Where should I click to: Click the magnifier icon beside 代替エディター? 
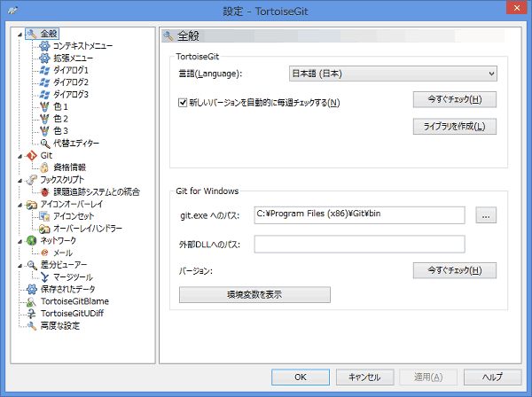point(45,144)
